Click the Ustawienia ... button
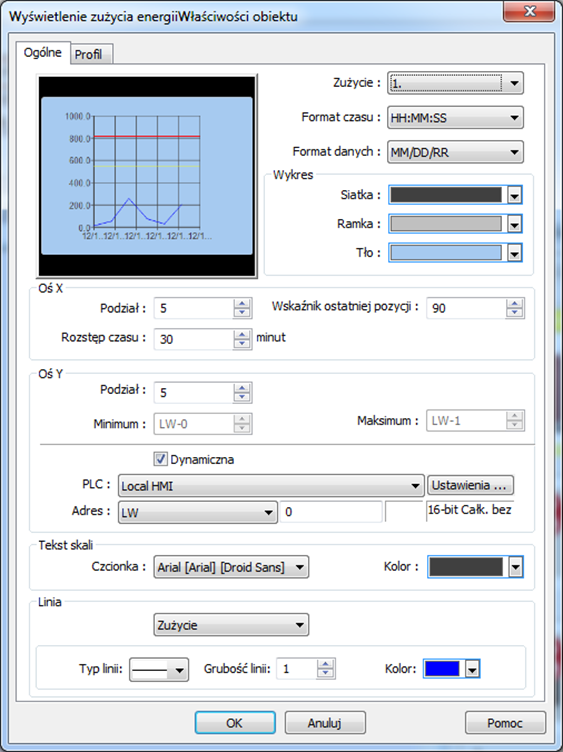The height and width of the screenshot is (752, 563). [x=470, y=485]
